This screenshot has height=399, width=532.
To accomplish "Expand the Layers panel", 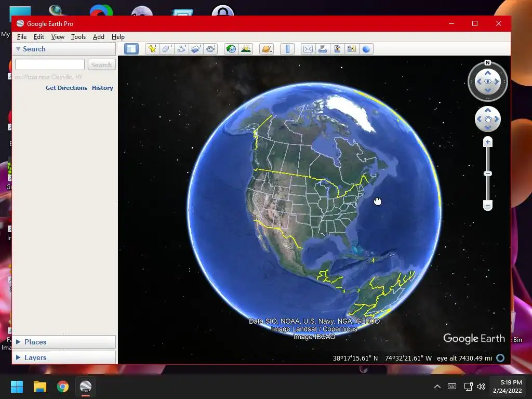I will (18, 357).
